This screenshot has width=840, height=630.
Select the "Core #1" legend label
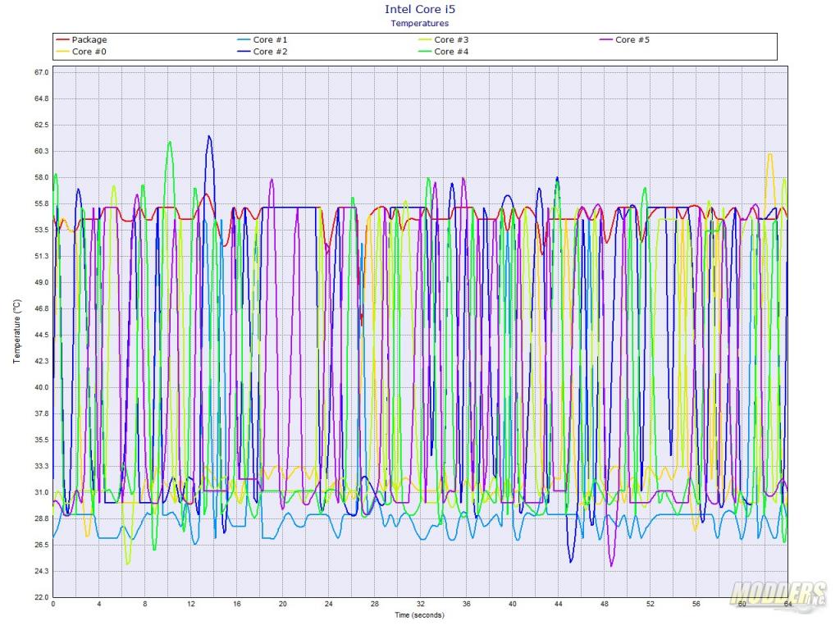pyautogui.click(x=270, y=39)
